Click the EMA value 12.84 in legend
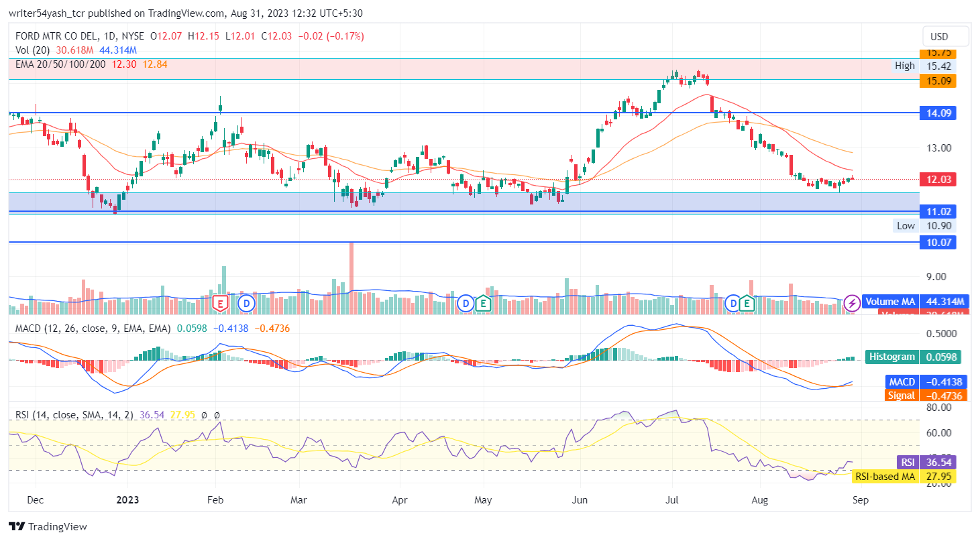 (x=155, y=64)
